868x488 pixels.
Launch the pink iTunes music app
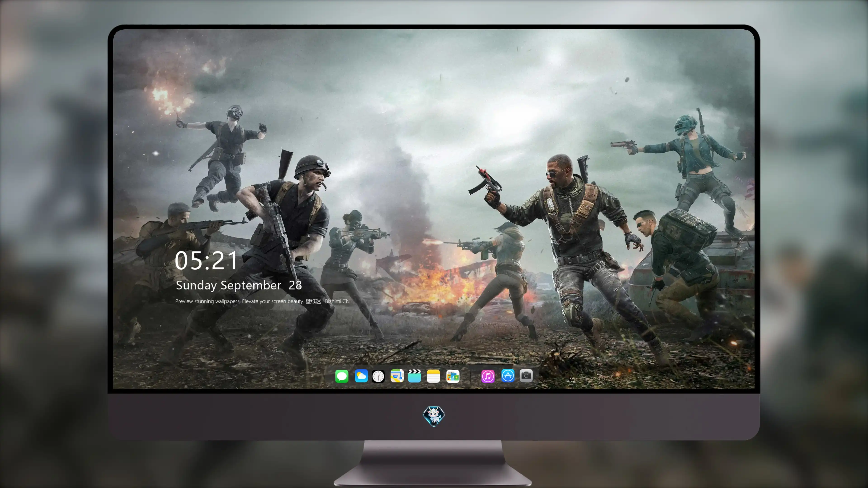[488, 376]
